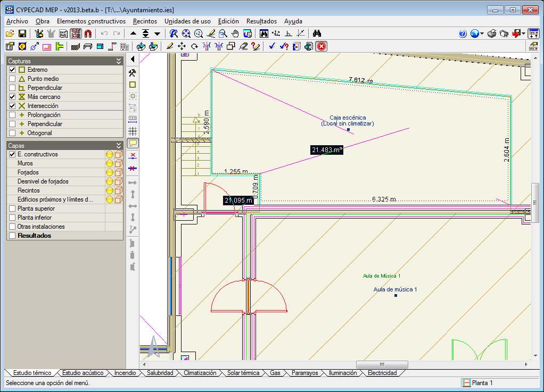Click the Planta 1 floor selector

[x=482, y=383]
